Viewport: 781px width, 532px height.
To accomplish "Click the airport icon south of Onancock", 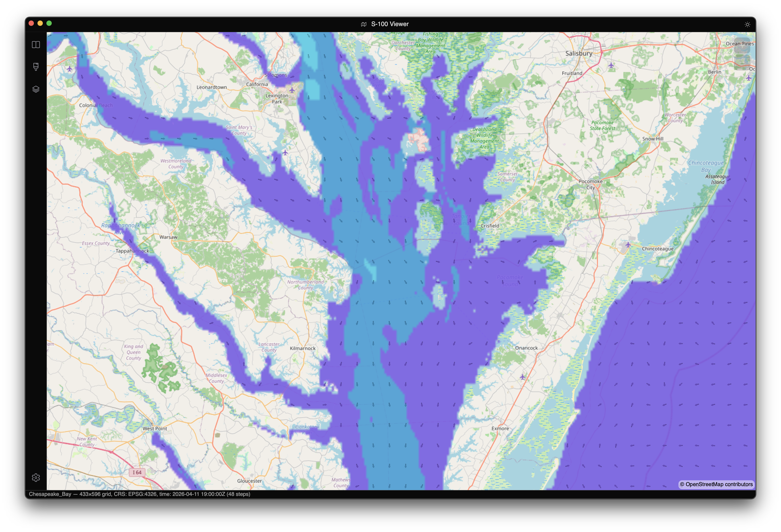I will [522, 377].
